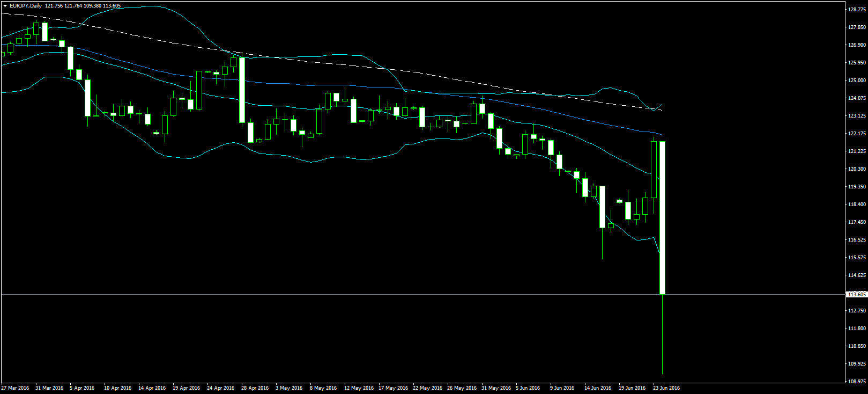Click the 116.525 price scale label
This screenshot has width=868, height=394.
click(857, 240)
